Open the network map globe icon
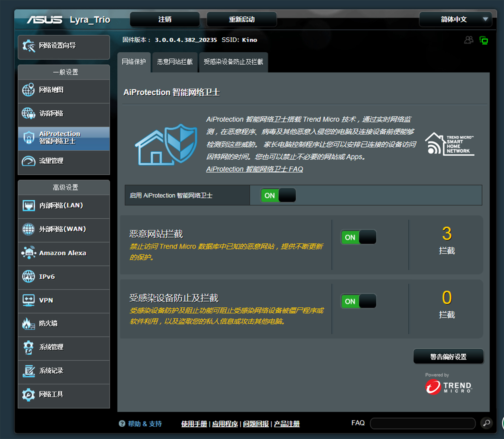Image resolution: width=504 pixels, height=439 pixels. 28,90
